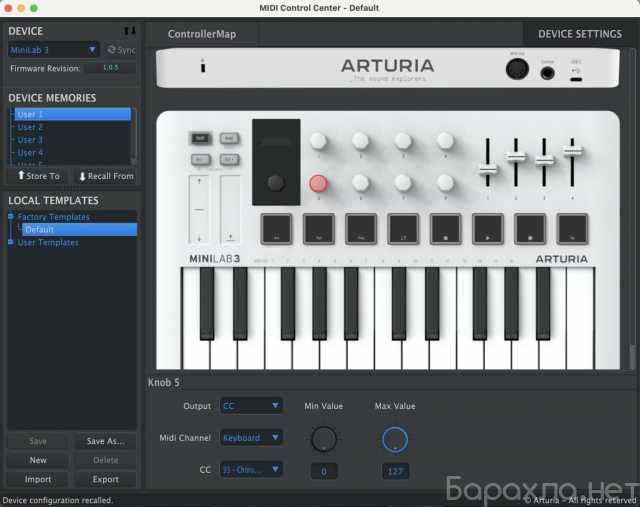Viewport: 640px width, 507px height.
Task: Open the Output CC dropdown
Action: [251, 405]
